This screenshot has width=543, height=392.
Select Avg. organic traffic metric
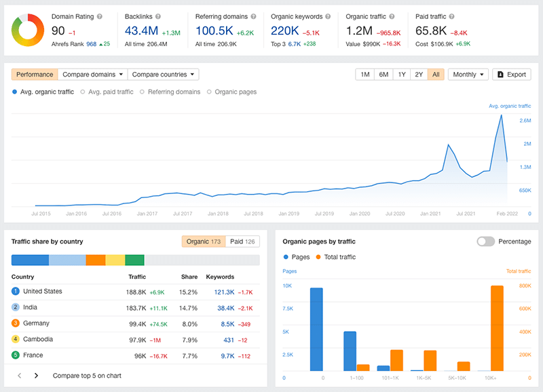click(x=43, y=92)
